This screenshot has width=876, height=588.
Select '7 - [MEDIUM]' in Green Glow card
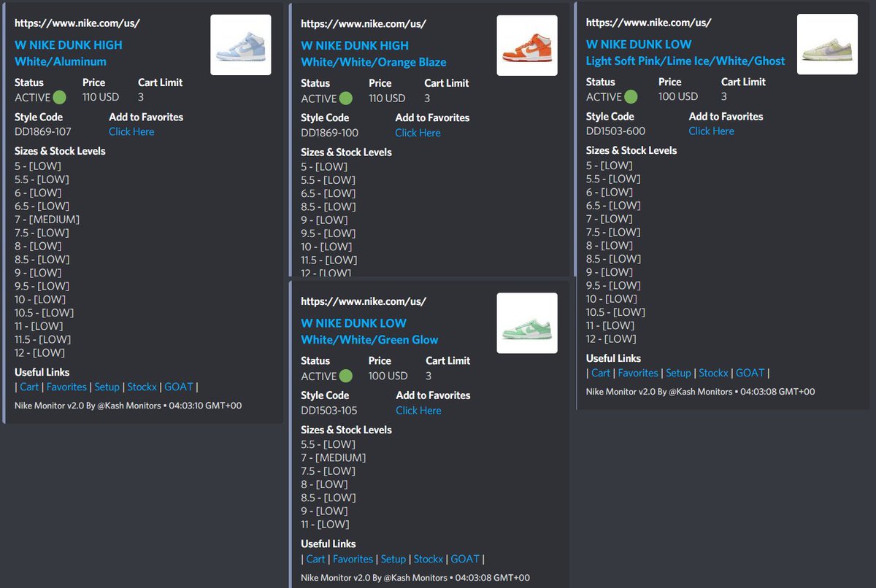[334, 457]
